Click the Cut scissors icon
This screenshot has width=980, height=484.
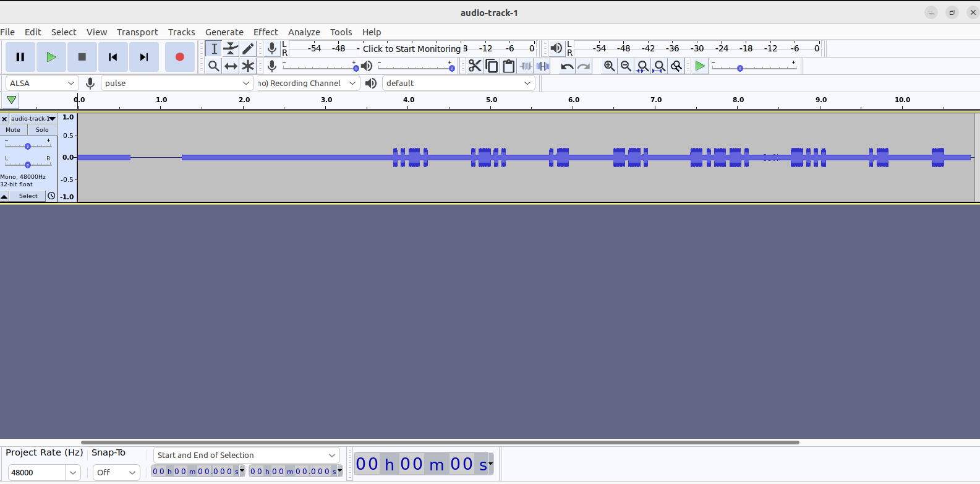pos(474,66)
